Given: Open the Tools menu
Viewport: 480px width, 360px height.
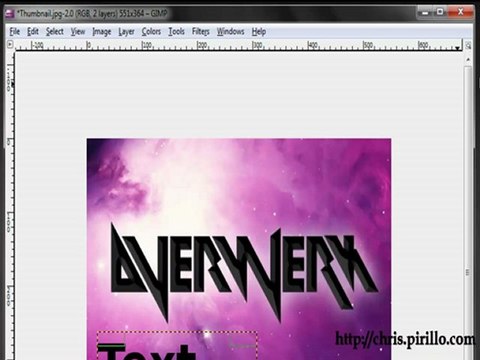Looking at the screenshot, I should (176, 32).
